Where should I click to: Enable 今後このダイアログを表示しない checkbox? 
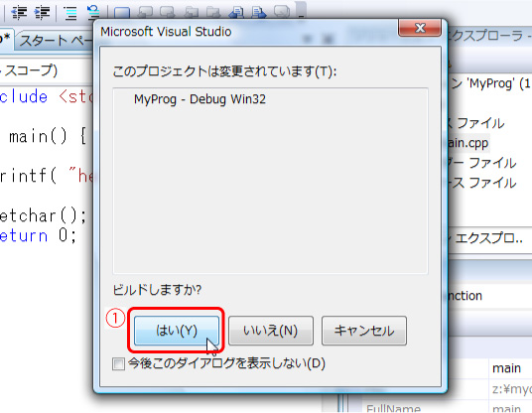pos(118,364)
